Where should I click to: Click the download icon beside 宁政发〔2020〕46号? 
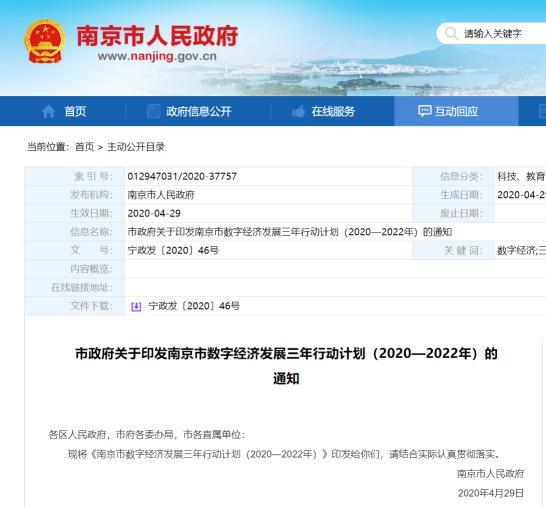tap(136, 306)
